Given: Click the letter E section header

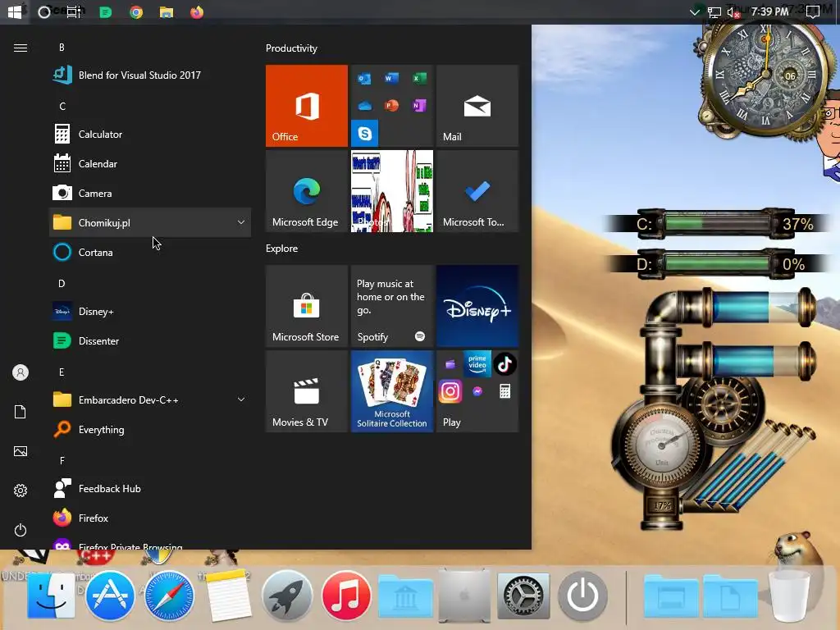Looking at the screenshot, I should pos(62,372).
